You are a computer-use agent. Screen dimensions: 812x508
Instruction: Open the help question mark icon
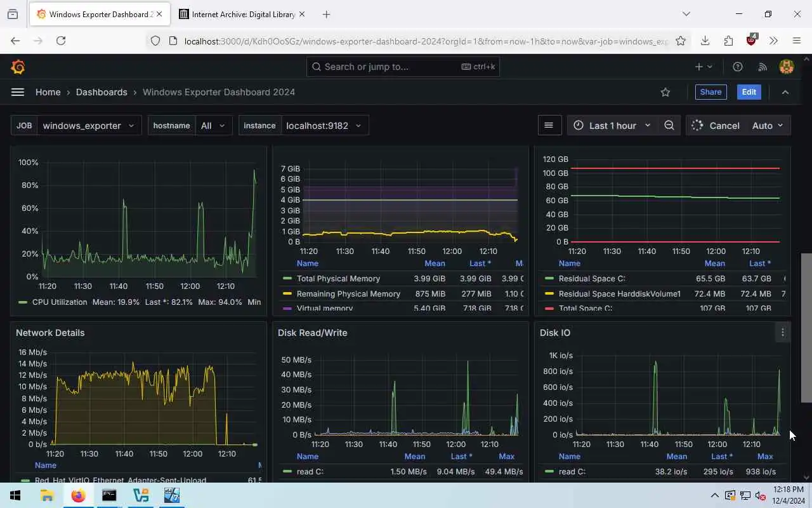738,67
